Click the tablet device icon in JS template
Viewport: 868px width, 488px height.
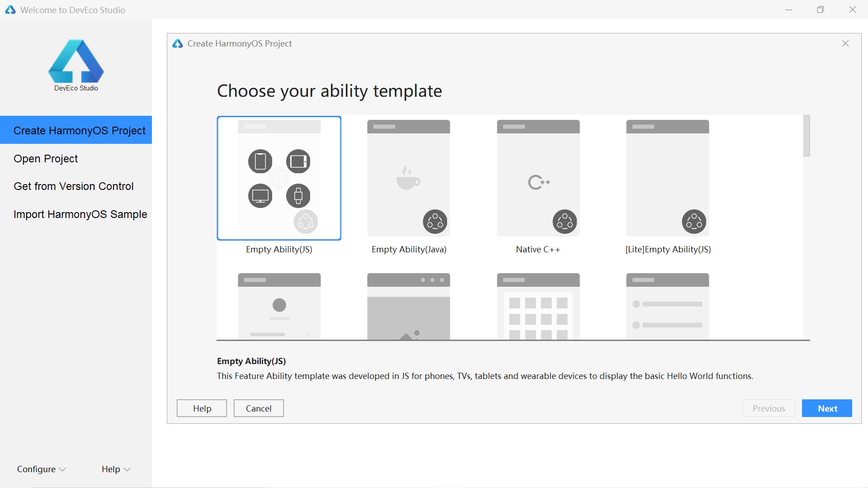[x=298, y=161]
